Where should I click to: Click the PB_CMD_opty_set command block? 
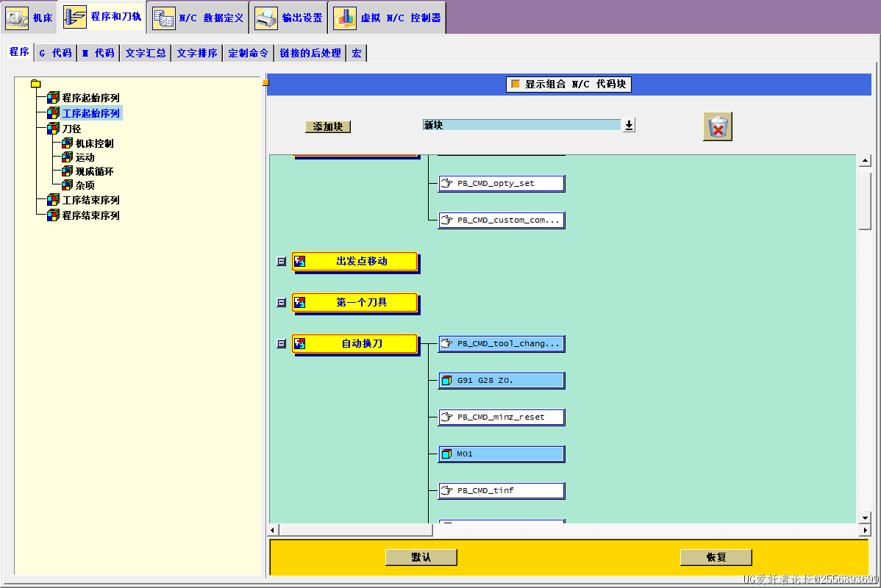pos(502,184)
